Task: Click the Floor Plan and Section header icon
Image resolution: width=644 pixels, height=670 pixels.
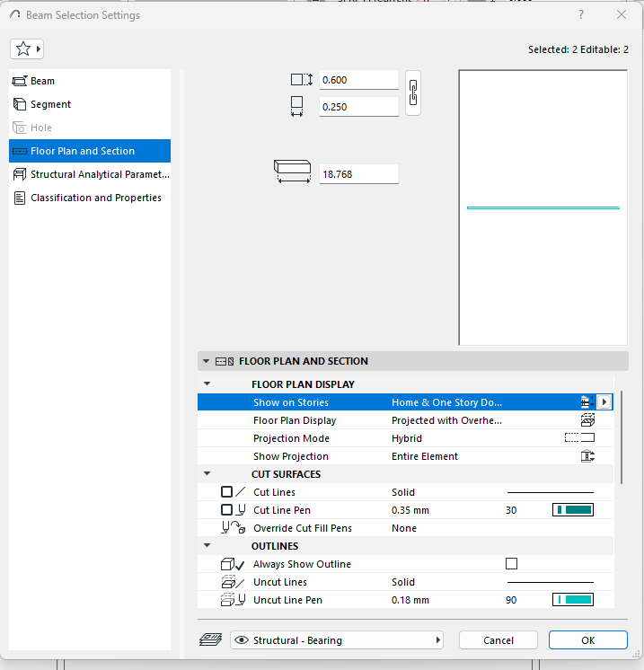Action: [x=225, y=361]
